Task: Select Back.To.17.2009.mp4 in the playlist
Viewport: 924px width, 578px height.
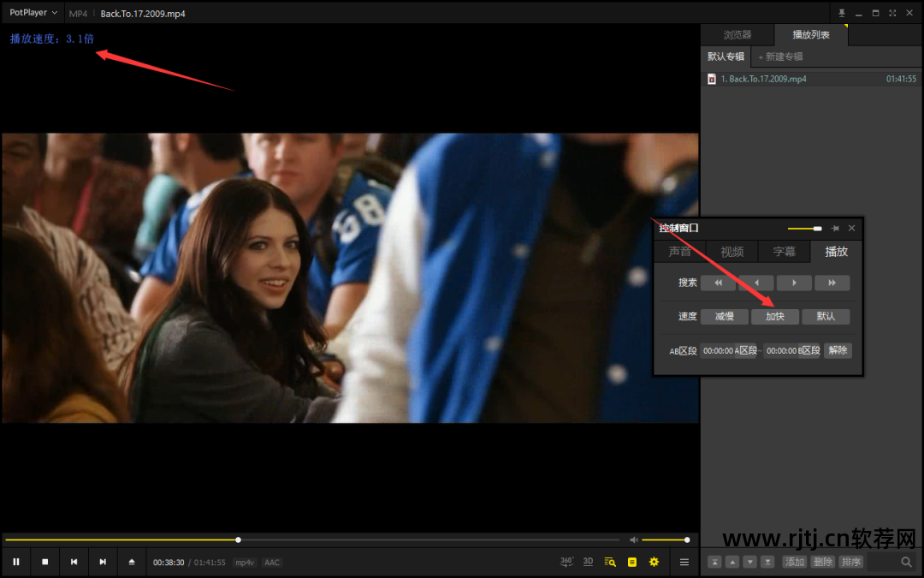Action: [x=811, y=79]
